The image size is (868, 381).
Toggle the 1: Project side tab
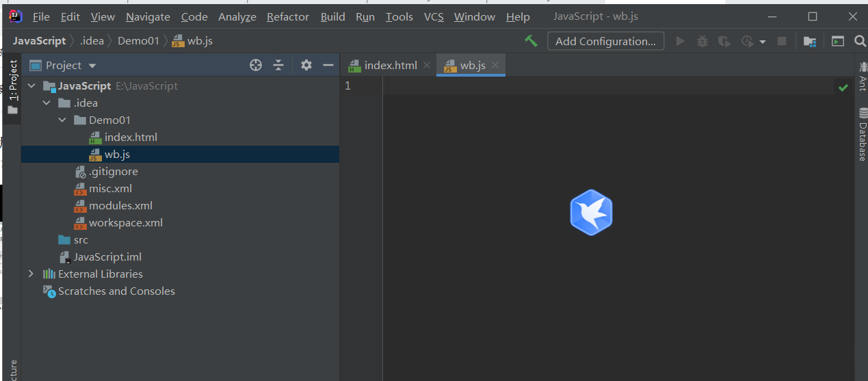point(12,87)
